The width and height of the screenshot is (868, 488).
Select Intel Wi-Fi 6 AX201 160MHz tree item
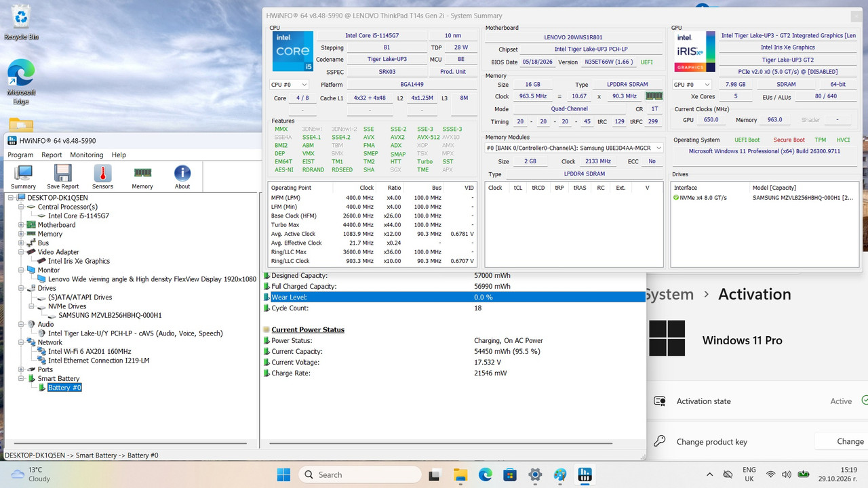[90, 351]
